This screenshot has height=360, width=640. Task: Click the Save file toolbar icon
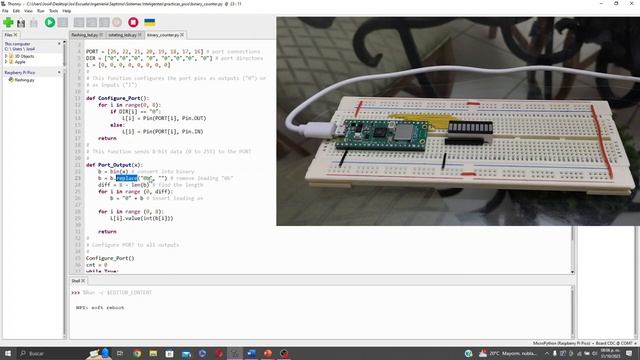pos(34,22)
